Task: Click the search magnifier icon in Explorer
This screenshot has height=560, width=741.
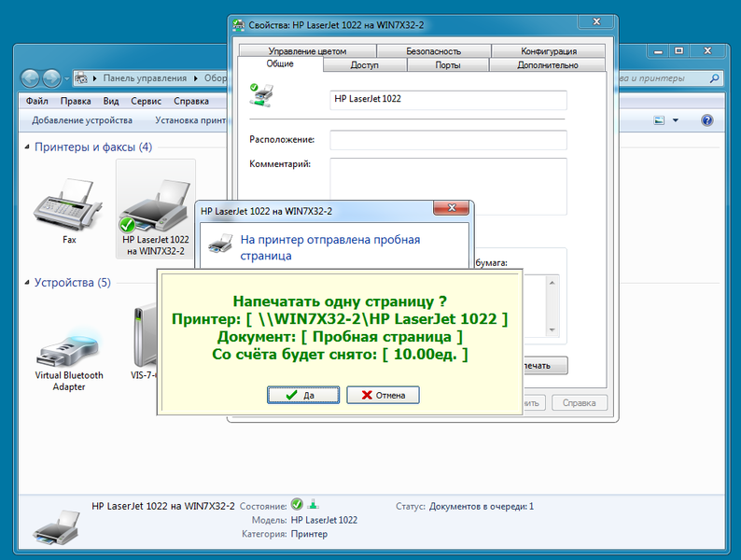Action: click(x=715, y=78)
